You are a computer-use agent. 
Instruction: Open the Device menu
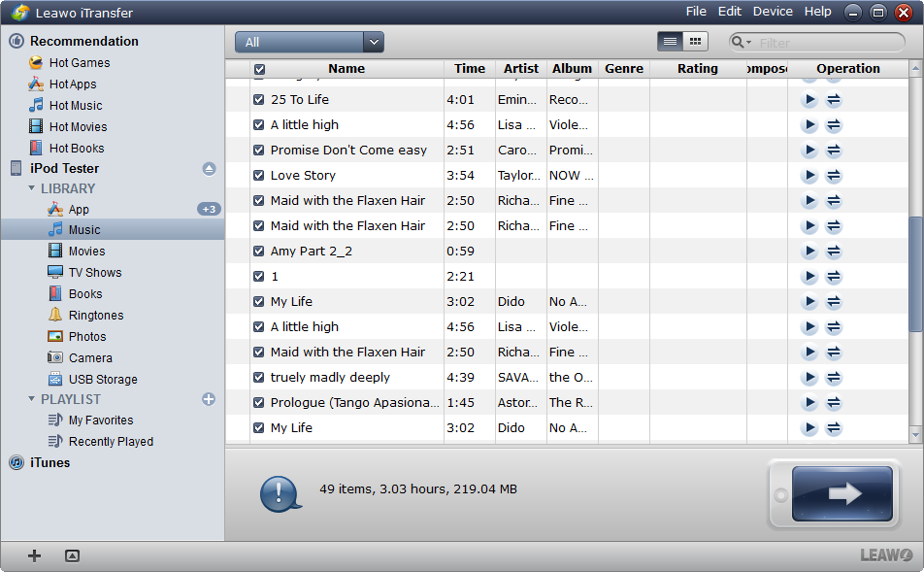(x=773, y=12)
